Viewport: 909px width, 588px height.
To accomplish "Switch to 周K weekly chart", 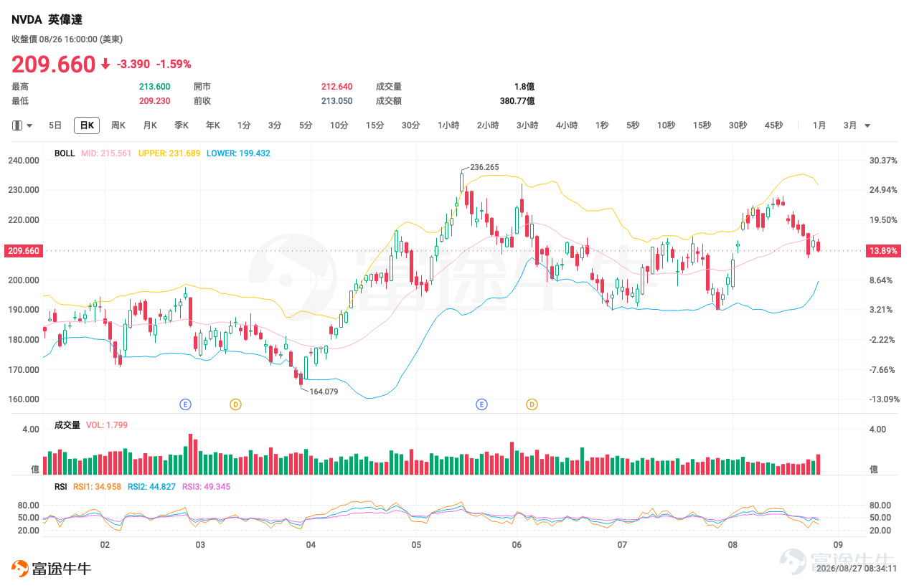I will 118,125.
